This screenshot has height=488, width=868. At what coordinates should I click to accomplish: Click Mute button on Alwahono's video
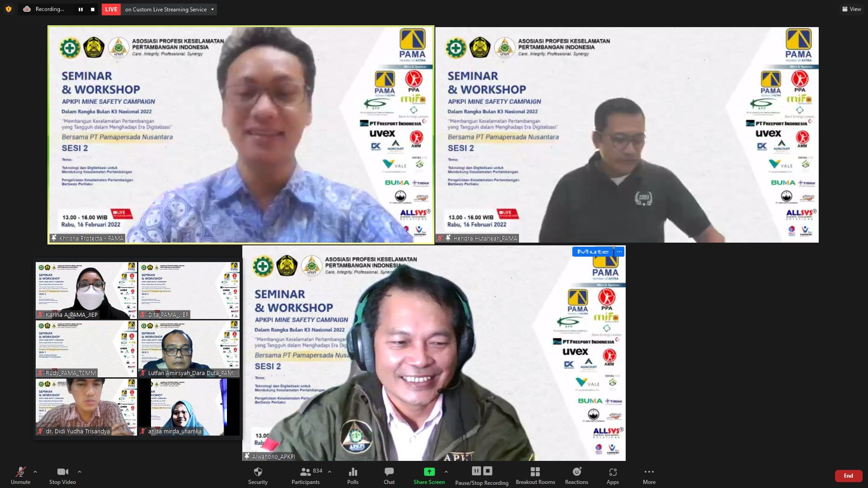pyautogui.click(x=592, y=252)
